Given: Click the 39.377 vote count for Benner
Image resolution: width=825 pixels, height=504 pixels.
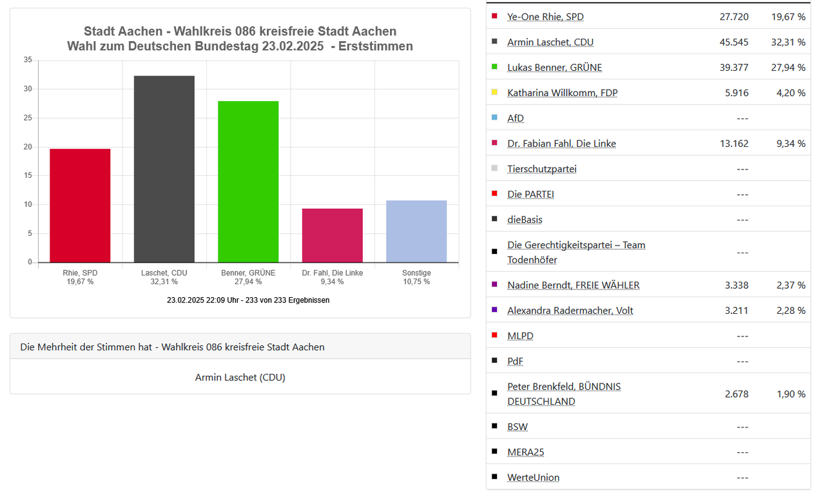Looking at the screenshot, I should click(x=733, y=67).
